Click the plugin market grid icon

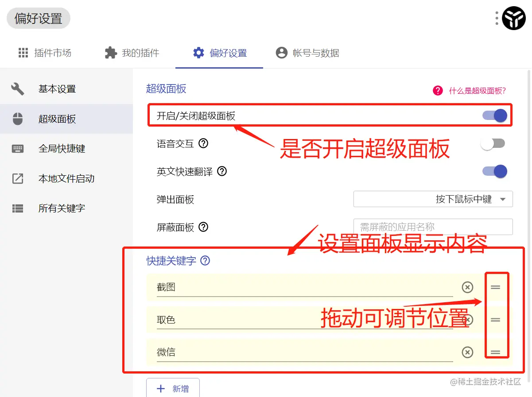click(x=23, y=53)
